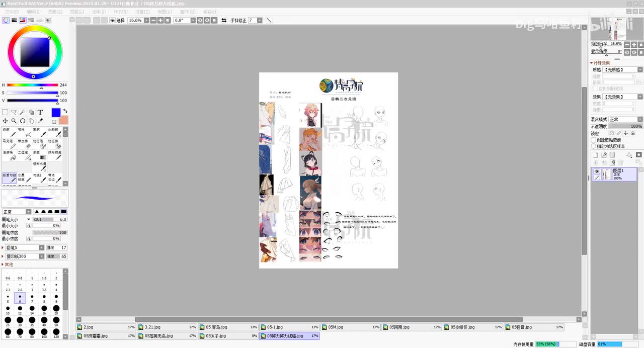Image resolution: width=644 pixels, height=348 pixels.
Task: Open the 复印纸300 texture dropdown
Action: click(x=42, y=256)
